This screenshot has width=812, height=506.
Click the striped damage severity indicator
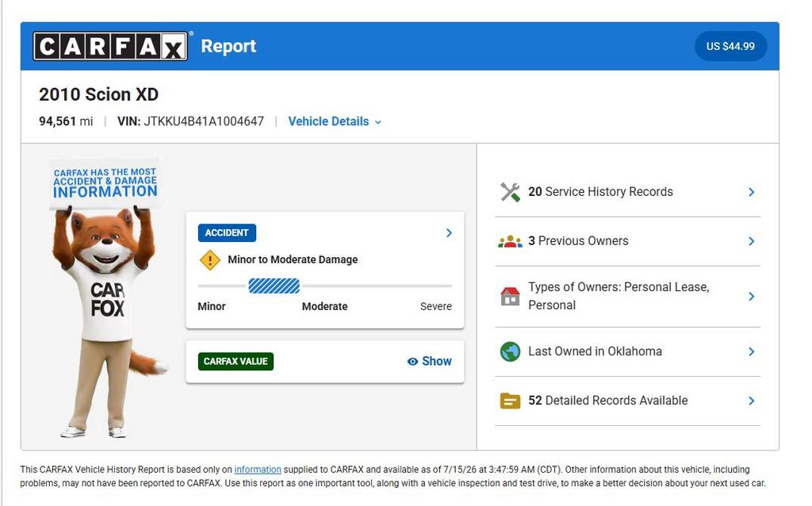coord(274,286)
